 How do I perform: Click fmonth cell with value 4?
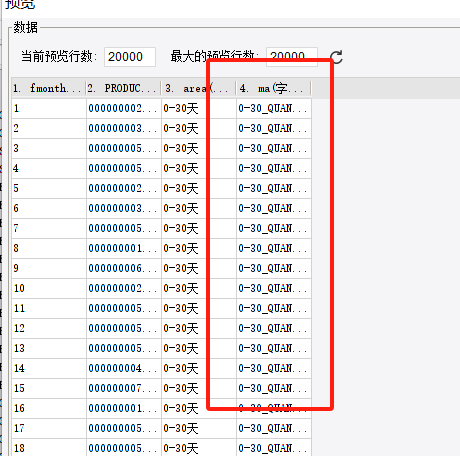pyautogui.click(x=49, y=168)
